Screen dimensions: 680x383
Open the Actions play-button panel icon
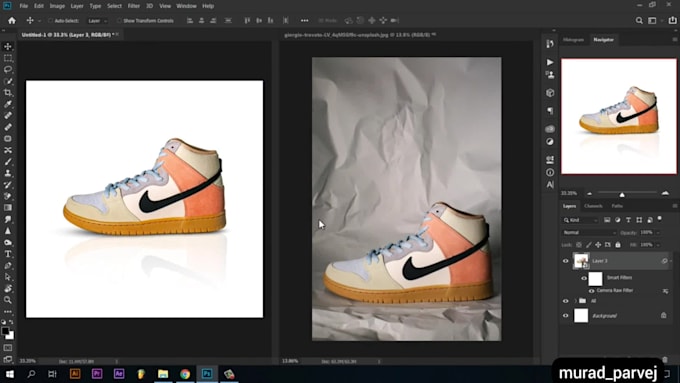550,62
